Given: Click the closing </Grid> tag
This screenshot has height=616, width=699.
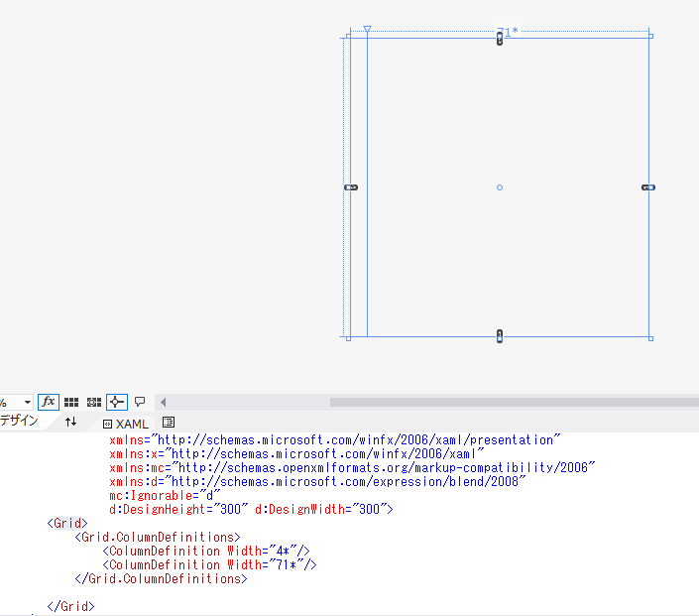Looking at the screenshot, I should (x=70, y=606).
